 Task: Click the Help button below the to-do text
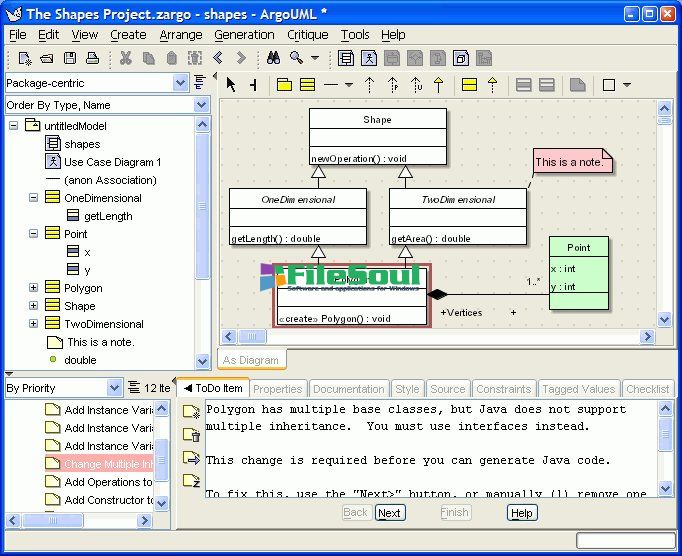(521, 513)
